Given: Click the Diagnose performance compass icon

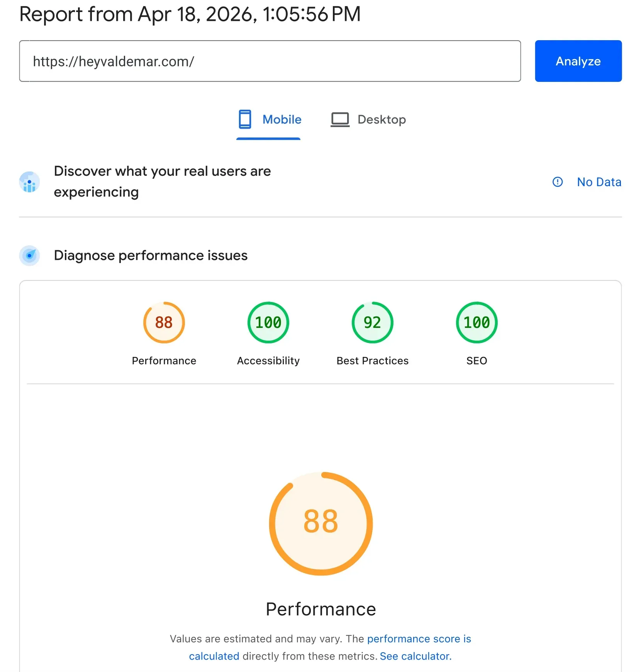Looking at the screenshot, I should (x=29, y=255).
